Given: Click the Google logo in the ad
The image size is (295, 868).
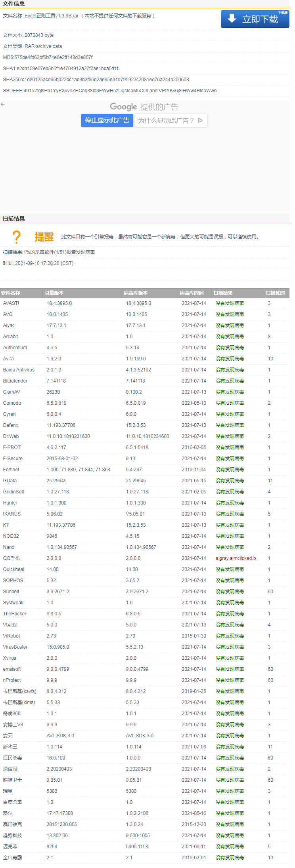Looking at the screenshot, I should tap(123, 107).
